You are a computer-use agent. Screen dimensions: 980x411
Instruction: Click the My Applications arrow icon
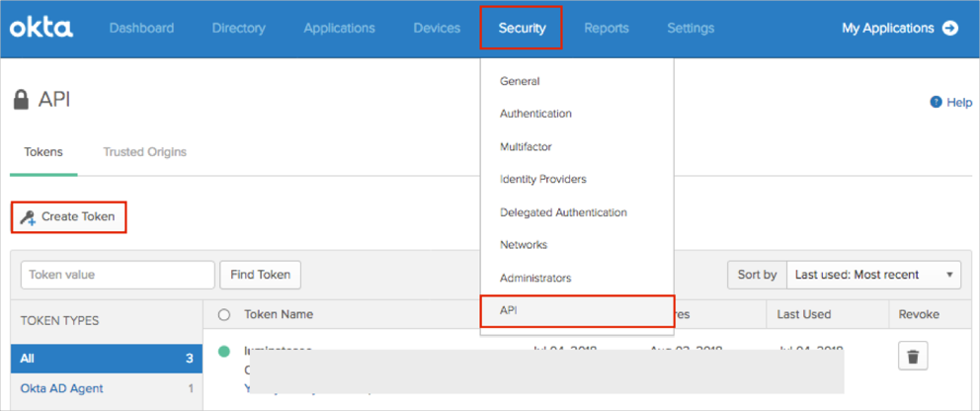[x=950, y=29]
